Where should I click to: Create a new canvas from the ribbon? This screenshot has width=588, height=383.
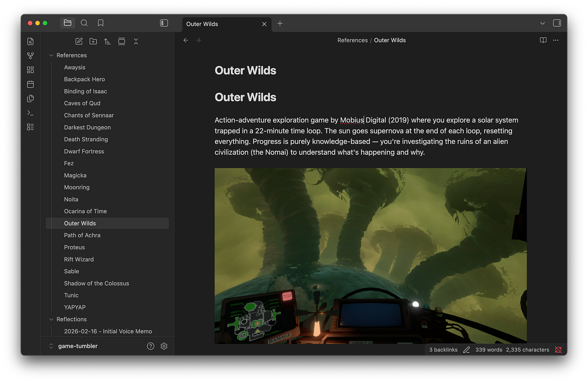[x=30, y=70]
